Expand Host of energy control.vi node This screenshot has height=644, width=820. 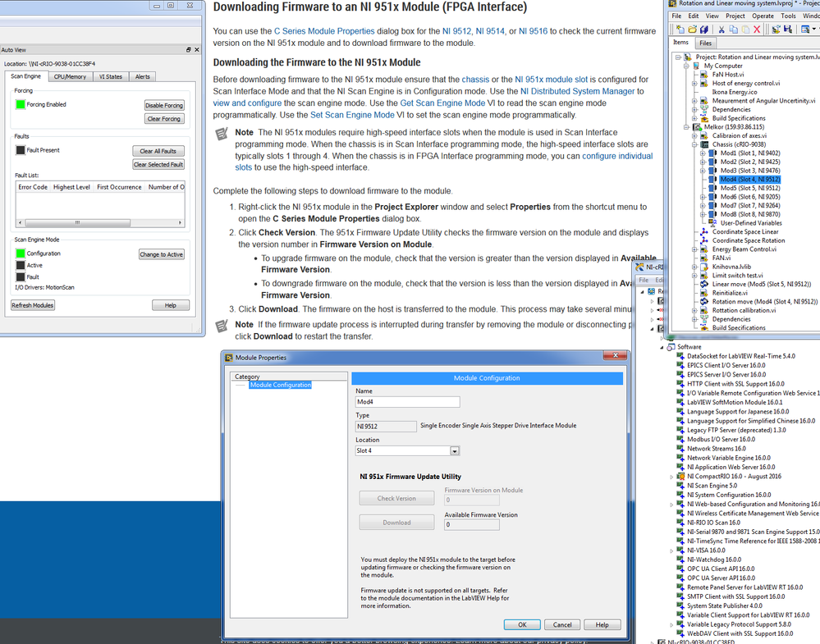(694, 83)
